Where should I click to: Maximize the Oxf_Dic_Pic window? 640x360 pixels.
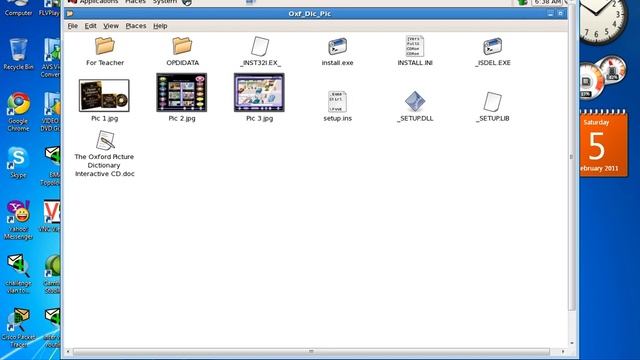[561, 13]
